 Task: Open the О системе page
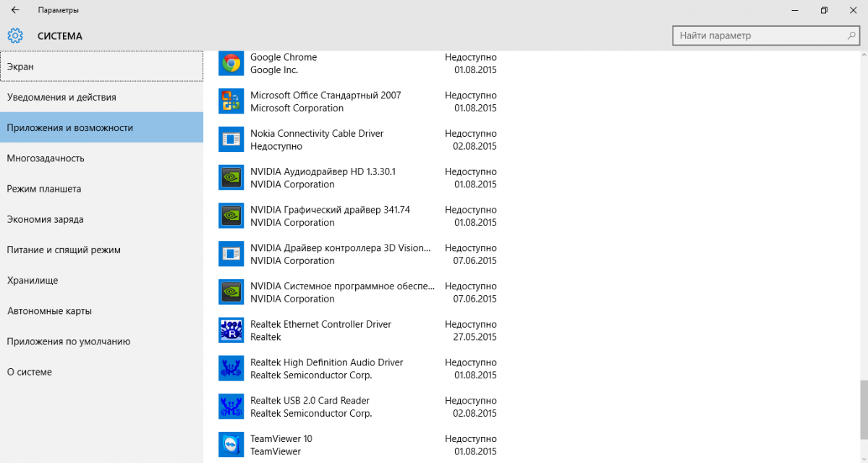pos(101,372)
